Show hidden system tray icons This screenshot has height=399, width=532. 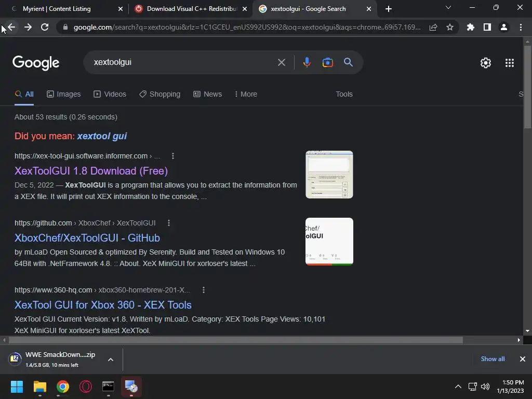pos(458,387)
